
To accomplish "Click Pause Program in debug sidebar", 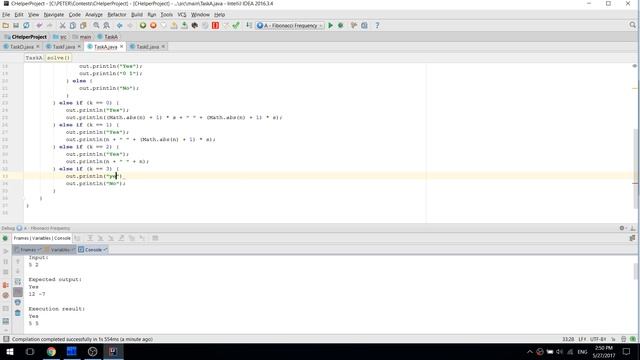I will [x=6, y=262].
